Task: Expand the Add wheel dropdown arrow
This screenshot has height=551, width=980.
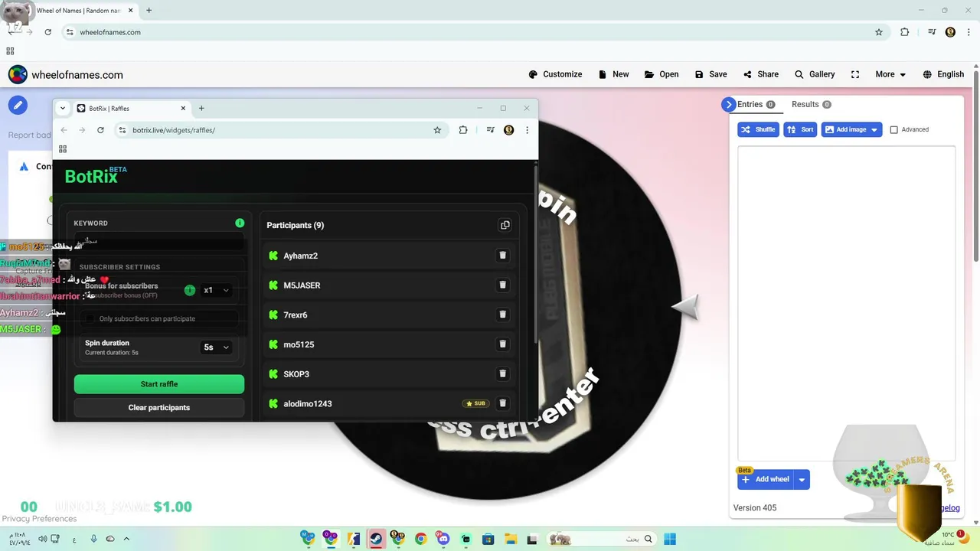Action: coord(802,480)
